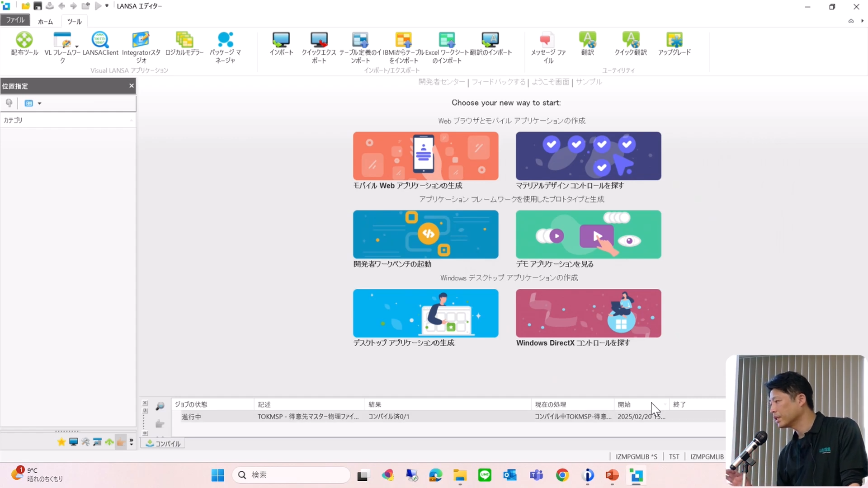This screenshot has width=868, height=488.
Task: Click the インポート ribbon icon
Action: click(281, 43)
